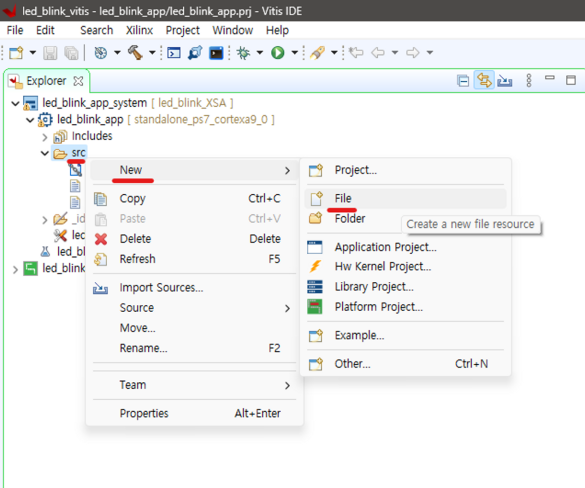Viewport: 585px width, 488px height.
Task: Choose New in the context menu
Action: click(x=194, y=171)
